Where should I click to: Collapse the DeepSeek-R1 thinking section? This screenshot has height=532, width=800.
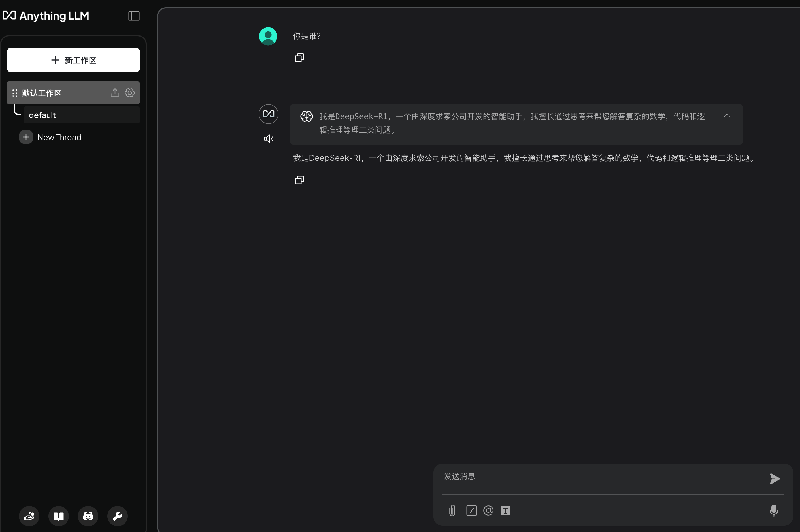pyautogui.click(x=727, y=115)
